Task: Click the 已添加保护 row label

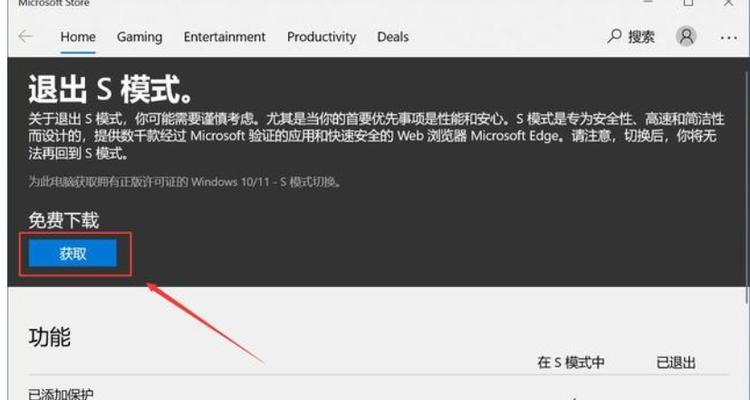Action: (x=61, y=394)
